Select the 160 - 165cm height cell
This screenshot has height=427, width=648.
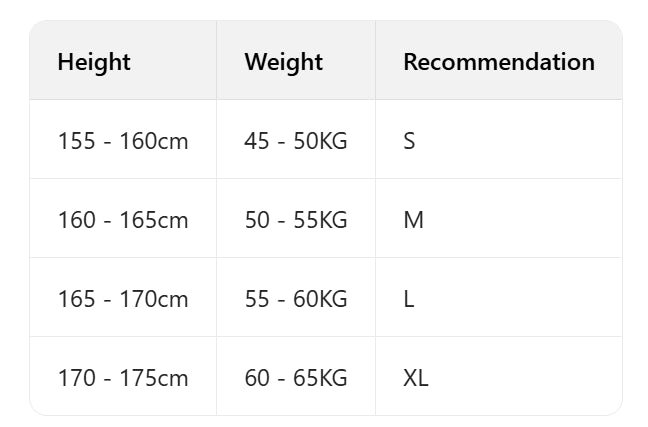[x=123, y=220]
